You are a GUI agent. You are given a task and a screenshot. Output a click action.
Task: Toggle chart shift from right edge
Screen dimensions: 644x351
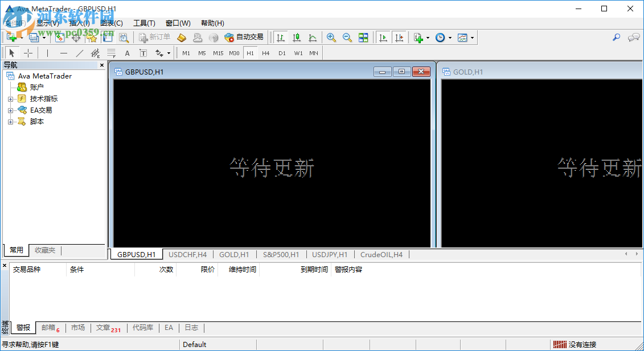pyautogui.click(x=399, y=37)
